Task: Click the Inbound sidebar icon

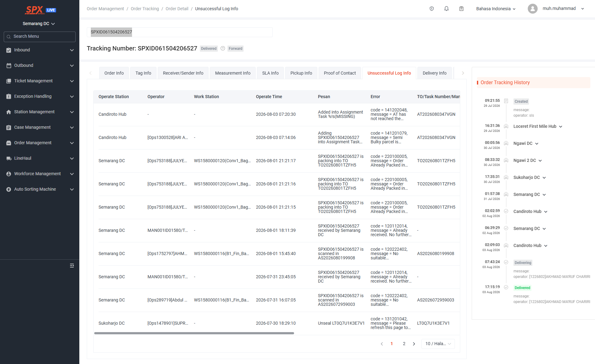Action: (x=9, y=50)
